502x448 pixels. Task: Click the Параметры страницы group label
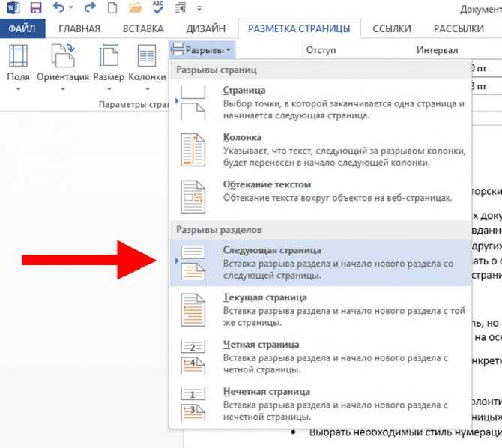point(133,104)
